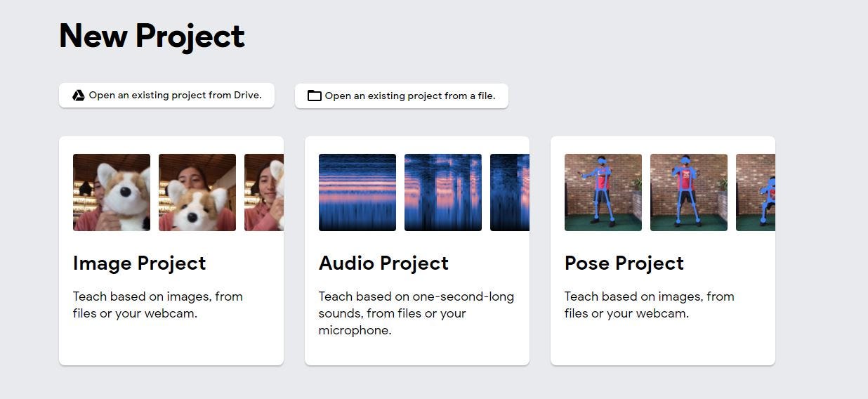The height and width of the screenshot is (399, 868).
Task: Click the first audio spectrogram thumbnail
Action: 357,192
